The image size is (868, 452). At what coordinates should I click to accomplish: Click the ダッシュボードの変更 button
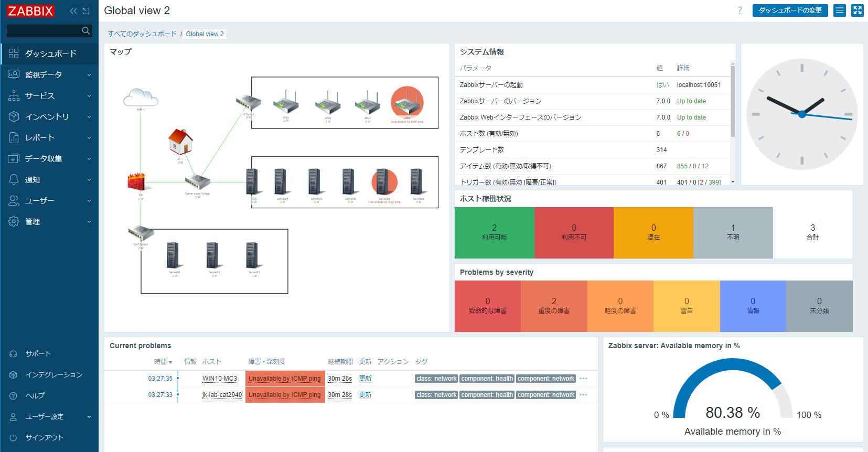[790, 10]
